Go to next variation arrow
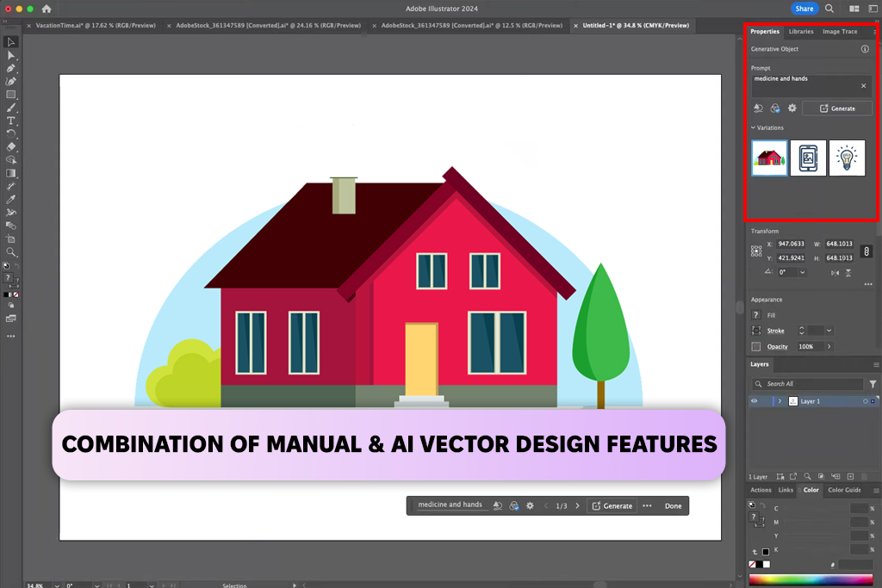This screenshot has width=882, height=588. [x=577, y=506]
